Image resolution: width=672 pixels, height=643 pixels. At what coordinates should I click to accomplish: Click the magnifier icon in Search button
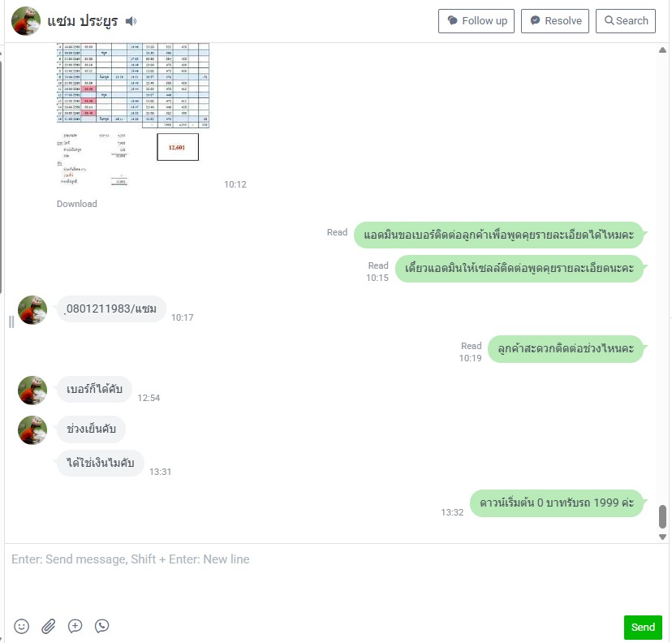click(609, 20)
